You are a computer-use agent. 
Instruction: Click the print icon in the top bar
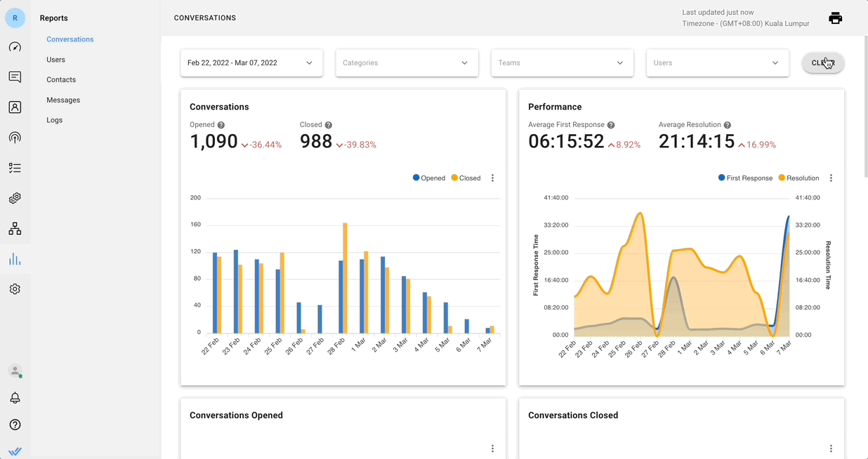pyautogui.click(x=835, y=18)
